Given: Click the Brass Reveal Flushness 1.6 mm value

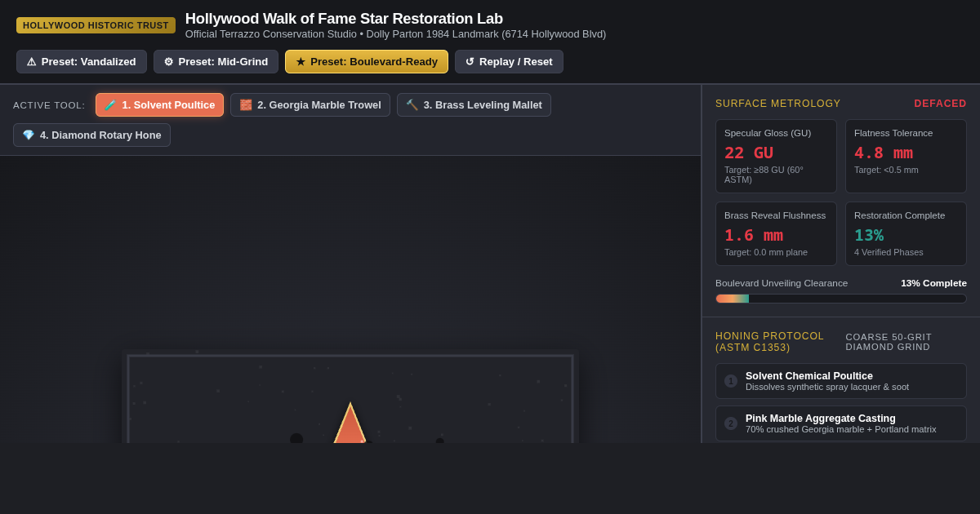Looking at the screenshot, I should (754, 235).
